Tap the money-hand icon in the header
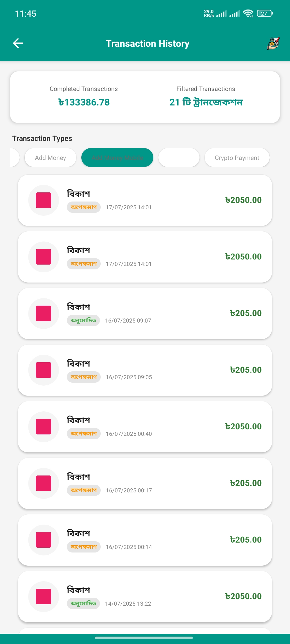Image resolution: width=290 pixels, height=644 pixels. point(273,43)
